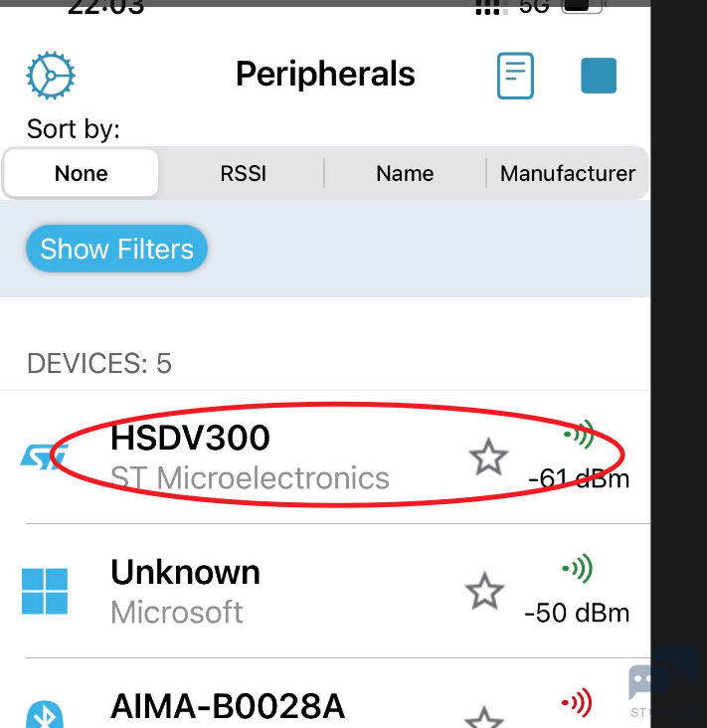Sort peripherals by Manufacturer
Screen dimensions: 707x728
567,173
